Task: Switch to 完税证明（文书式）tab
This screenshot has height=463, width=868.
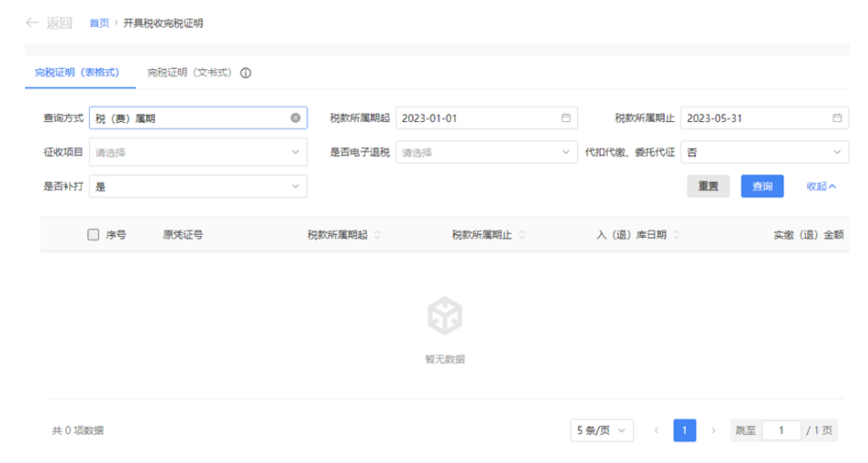Action: [189, 73]
